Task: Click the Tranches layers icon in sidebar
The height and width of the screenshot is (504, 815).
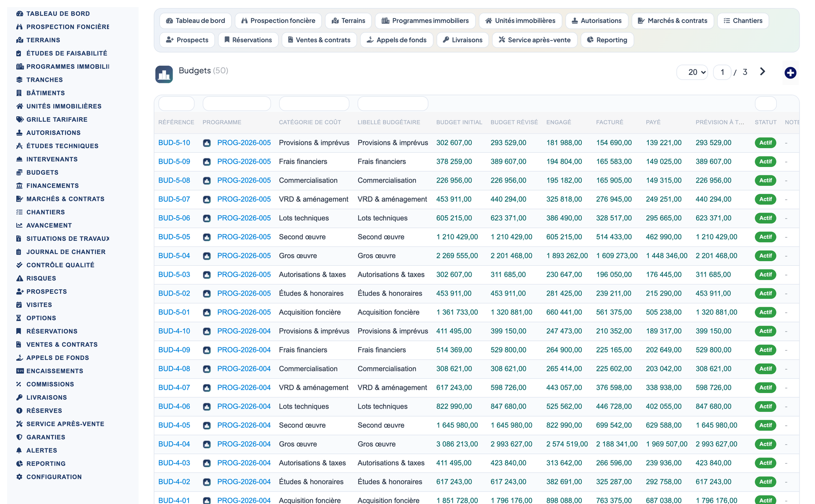Action: tap(19, 80)
